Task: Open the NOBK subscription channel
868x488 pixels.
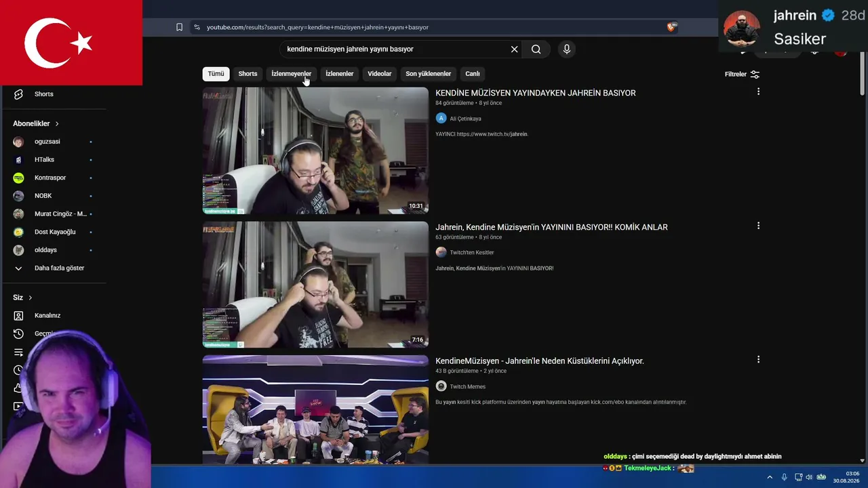Action: tap(53, 196)
